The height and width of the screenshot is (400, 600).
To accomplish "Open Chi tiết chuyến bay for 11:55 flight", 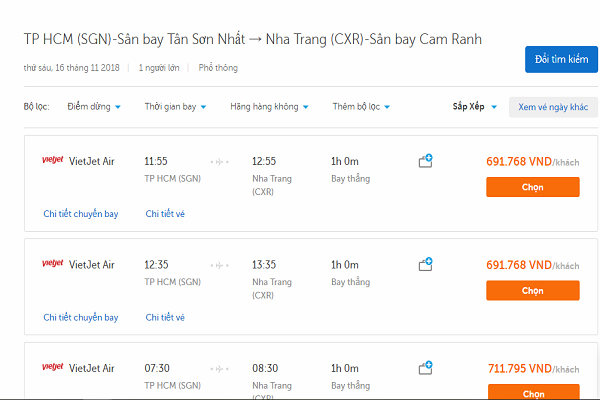I will pyautogui.click(x=81, y=214).
